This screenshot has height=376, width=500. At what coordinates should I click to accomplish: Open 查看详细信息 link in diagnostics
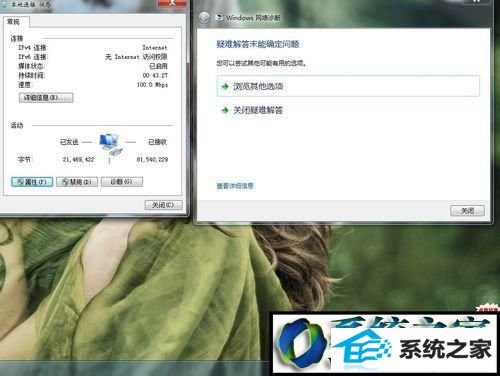tap(235, 186)
